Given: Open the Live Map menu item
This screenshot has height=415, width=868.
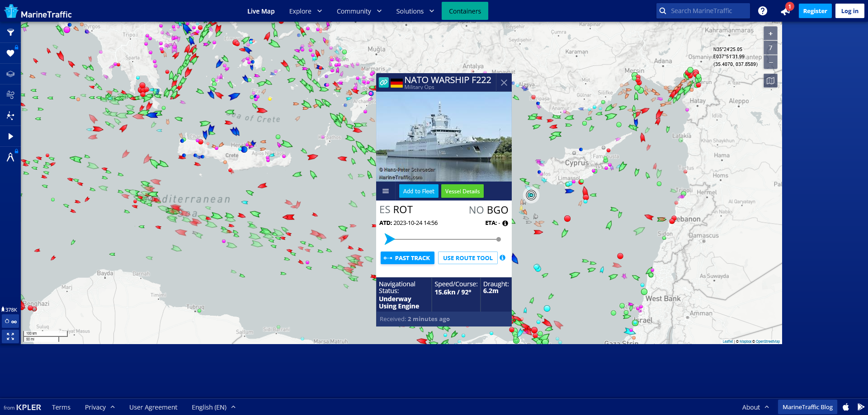Looking at the screenshot, I should [x=261, y=11].
